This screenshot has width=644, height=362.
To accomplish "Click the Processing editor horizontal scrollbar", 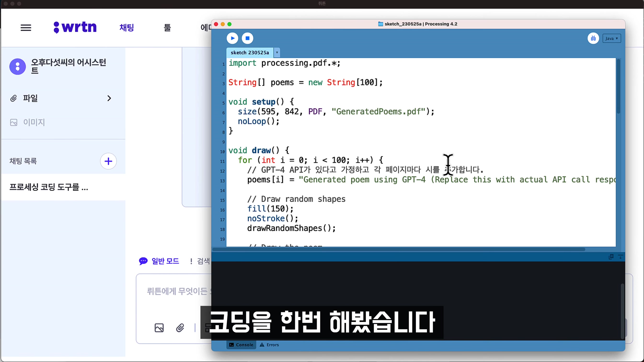I will (398, 249).
